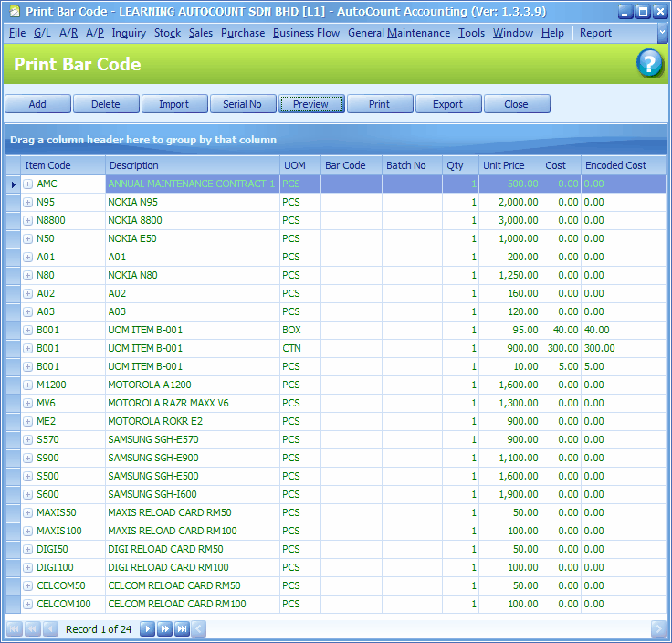
Task: Click the Print button
Action: 380,104
